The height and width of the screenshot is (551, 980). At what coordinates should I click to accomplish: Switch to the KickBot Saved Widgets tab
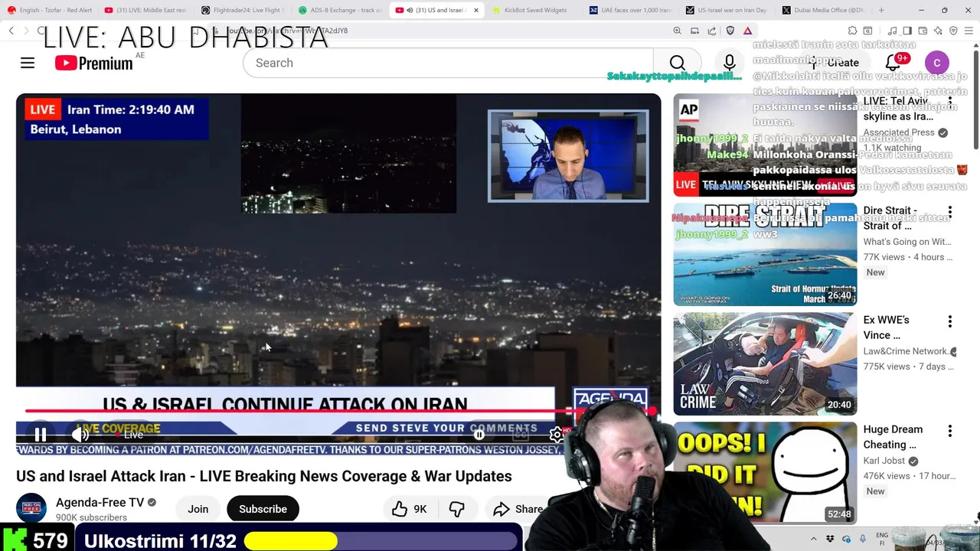coord(534,10)
